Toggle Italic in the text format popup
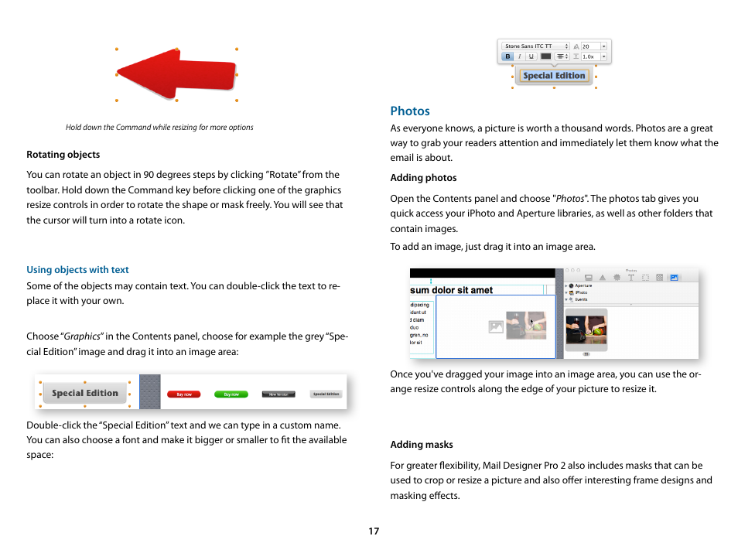738x560 pixels. [520, 56]
